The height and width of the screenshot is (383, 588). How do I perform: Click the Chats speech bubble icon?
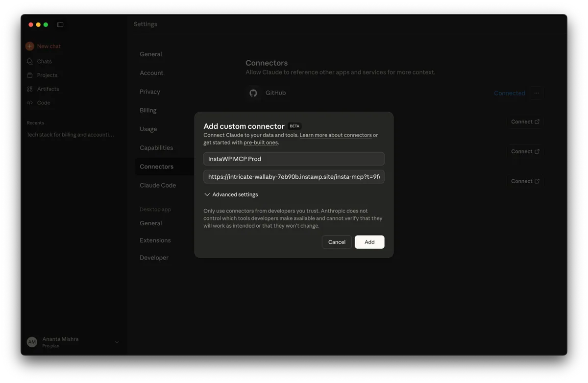pos(30,61)
